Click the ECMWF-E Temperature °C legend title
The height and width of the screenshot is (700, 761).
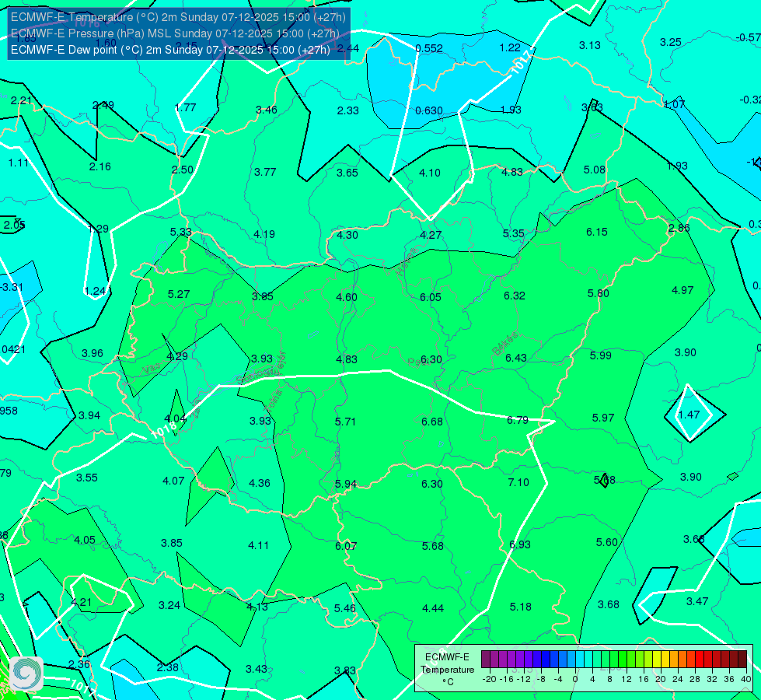tap(447, 670)
